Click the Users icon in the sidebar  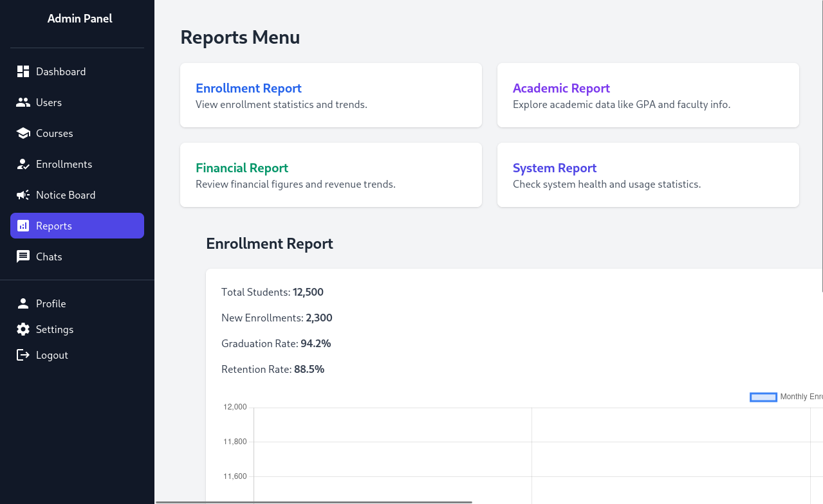23,102
